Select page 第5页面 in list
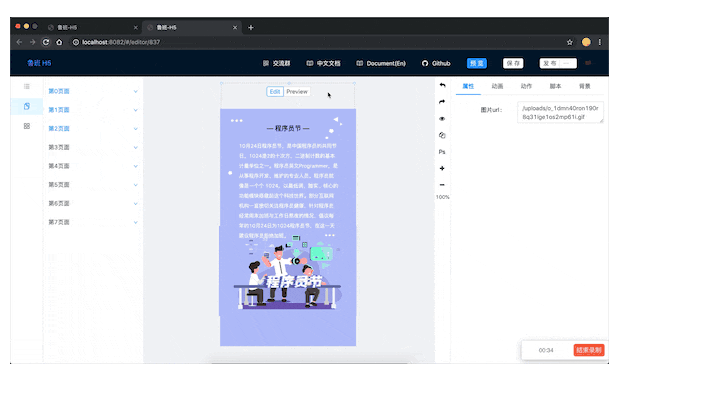 click(59, 185)
